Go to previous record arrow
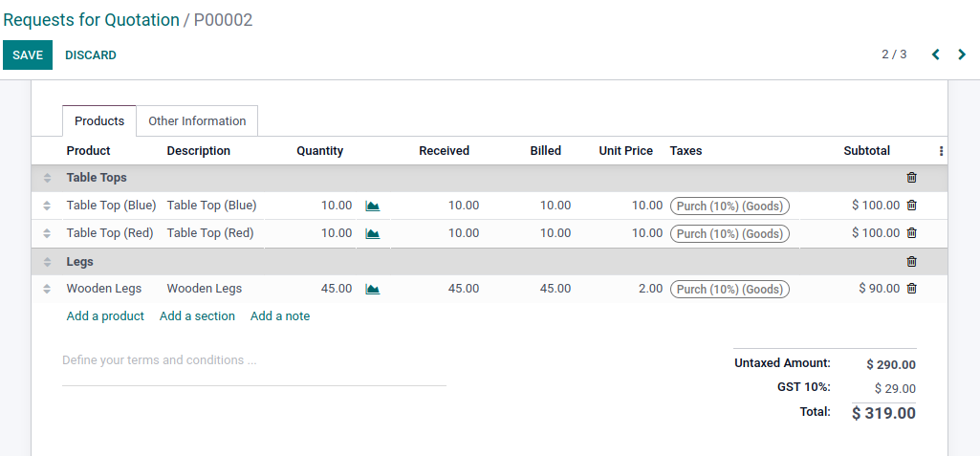Image resolution: width=980 pixels, height=456 pixels. tap(936, 54)
